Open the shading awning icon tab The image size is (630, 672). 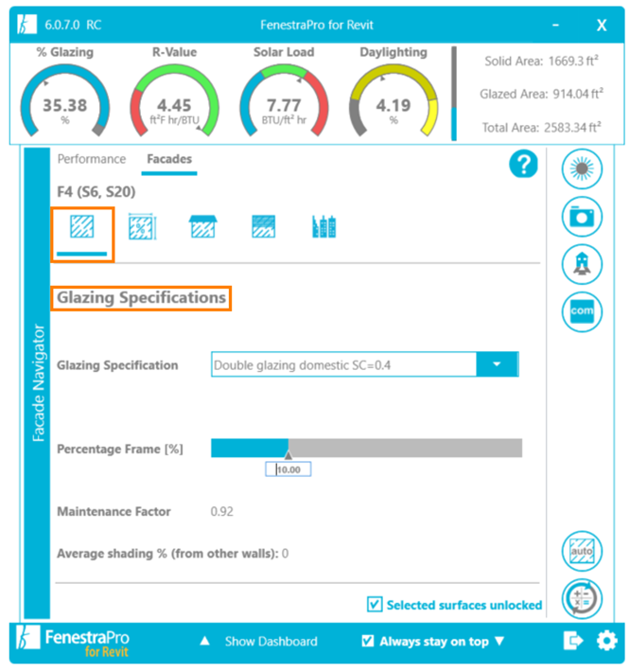203,227
